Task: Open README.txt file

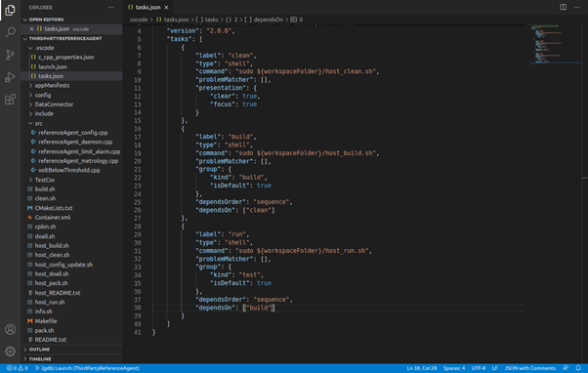Action: tap(50, 340)
